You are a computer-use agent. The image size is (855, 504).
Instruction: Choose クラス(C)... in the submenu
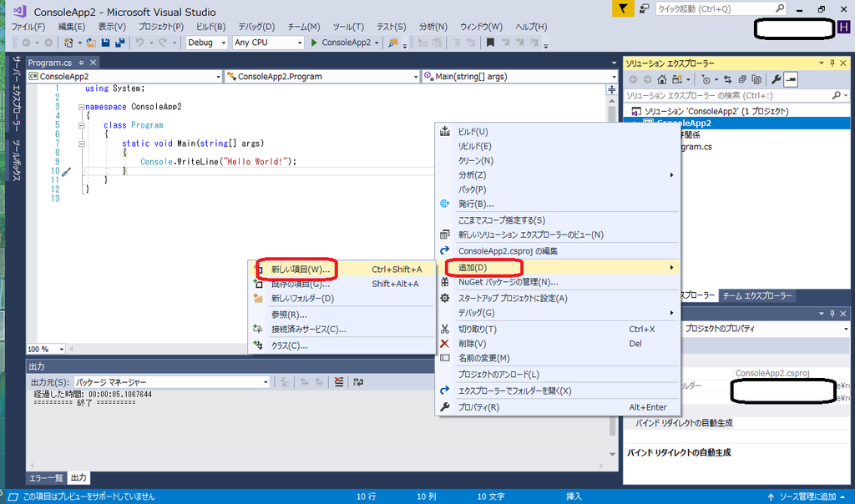pyautogui.click(x=341, y=345)
